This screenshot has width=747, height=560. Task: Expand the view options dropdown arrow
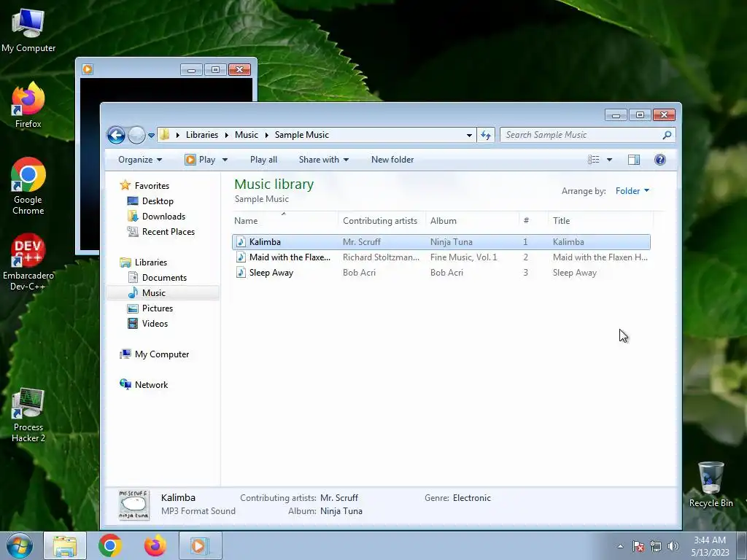[x=609, y=160]
